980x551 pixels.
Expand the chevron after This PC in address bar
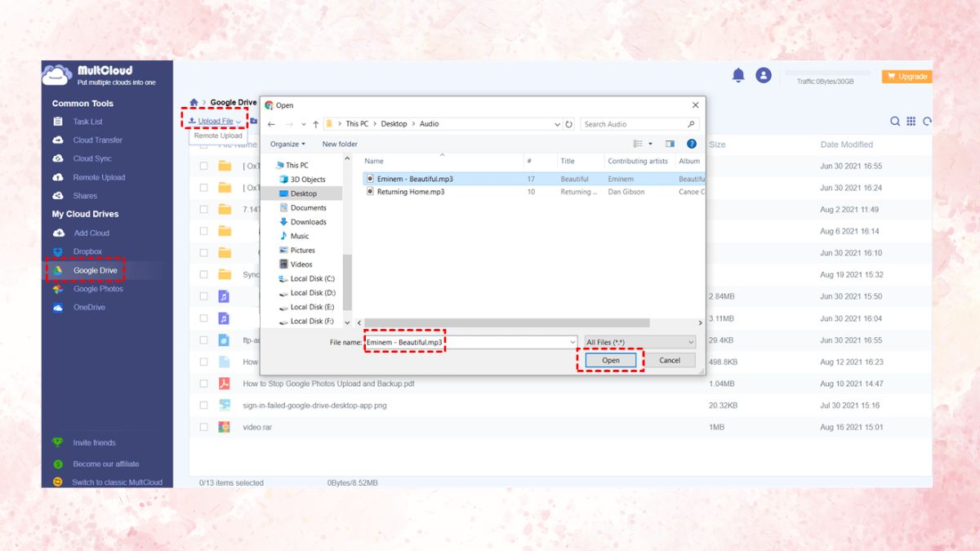[375, 124]
